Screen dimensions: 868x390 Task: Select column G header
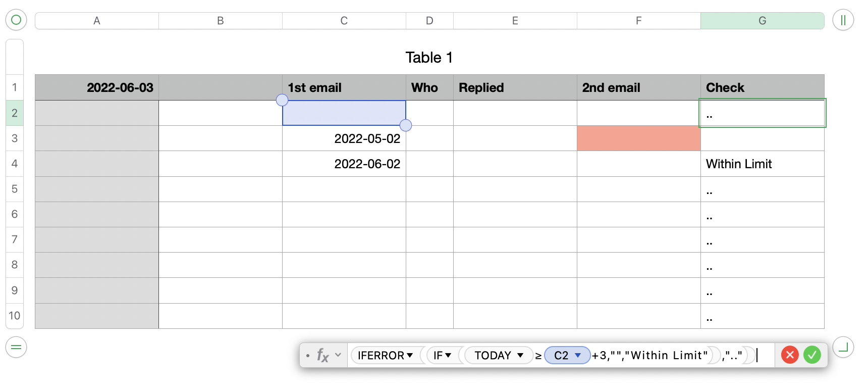click(762, 21)
